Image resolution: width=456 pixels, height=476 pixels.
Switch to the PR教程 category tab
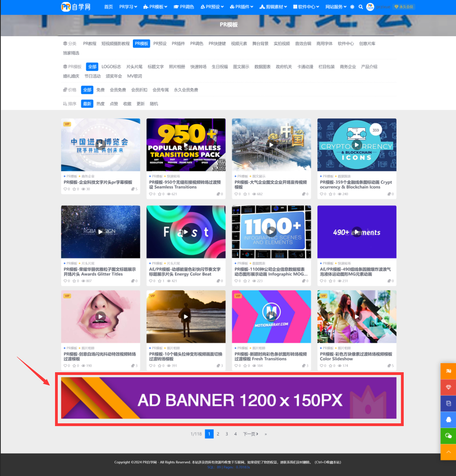(90, 44)
